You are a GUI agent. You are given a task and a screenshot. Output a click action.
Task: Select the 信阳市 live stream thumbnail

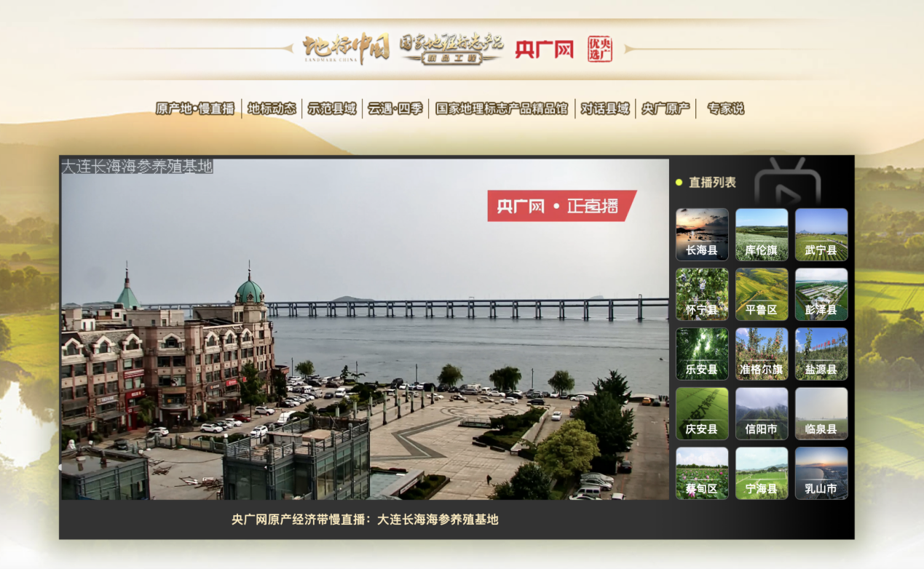point(762,413)
